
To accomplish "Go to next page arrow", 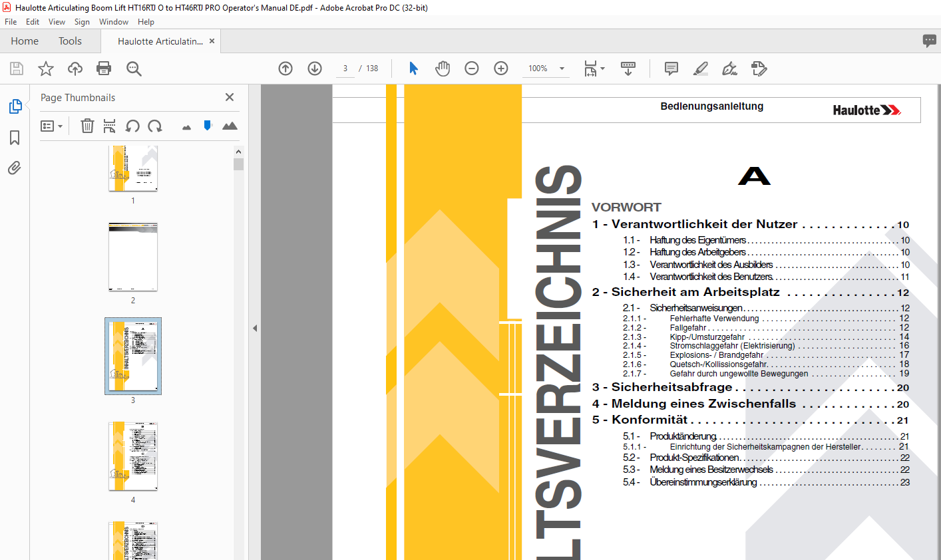I will (315, 69).
